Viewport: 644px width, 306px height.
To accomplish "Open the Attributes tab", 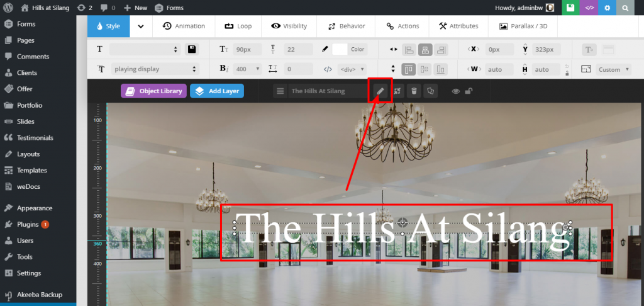I will click(458, 26).
